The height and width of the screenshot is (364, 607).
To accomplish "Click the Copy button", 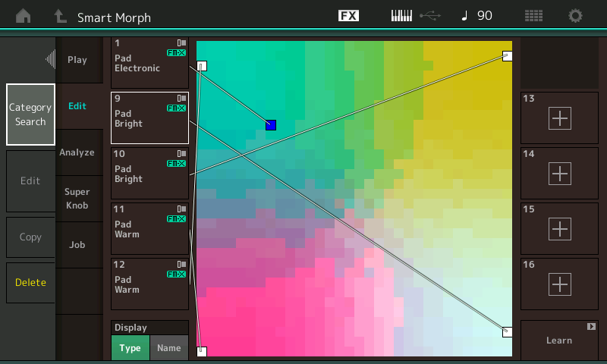I will [x=30, y=237].
